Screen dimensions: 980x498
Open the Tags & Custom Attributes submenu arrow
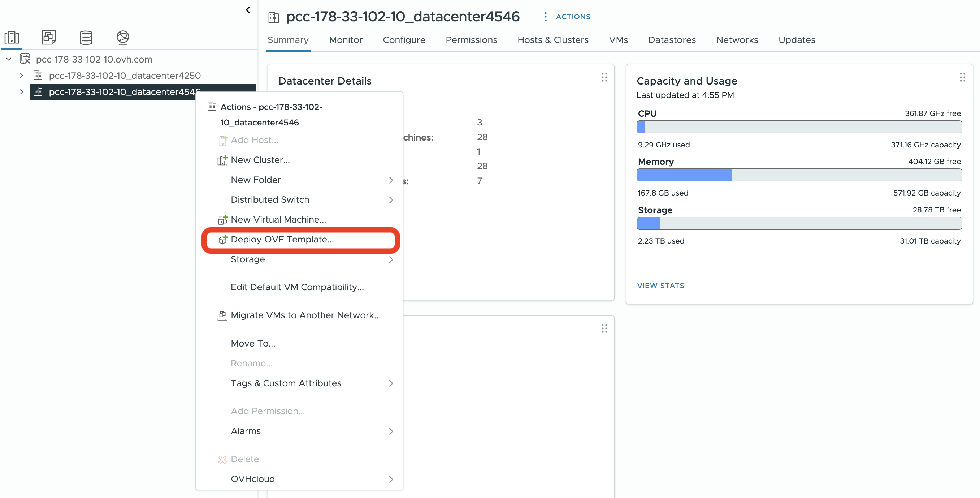(391, 383)
